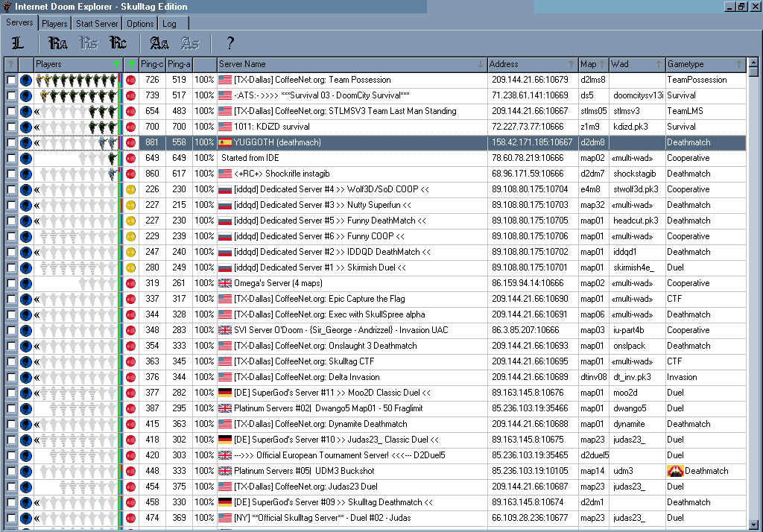The height and width of the screenshot is (532, 763).
Task: Sort by Ping-c column header
Action: coord(152,64)
